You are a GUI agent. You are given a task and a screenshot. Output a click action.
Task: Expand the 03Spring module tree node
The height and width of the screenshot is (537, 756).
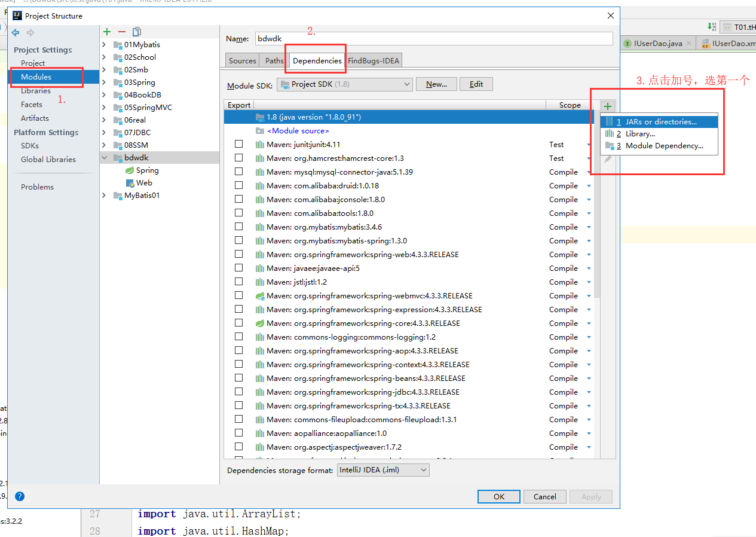pos(104,83)
